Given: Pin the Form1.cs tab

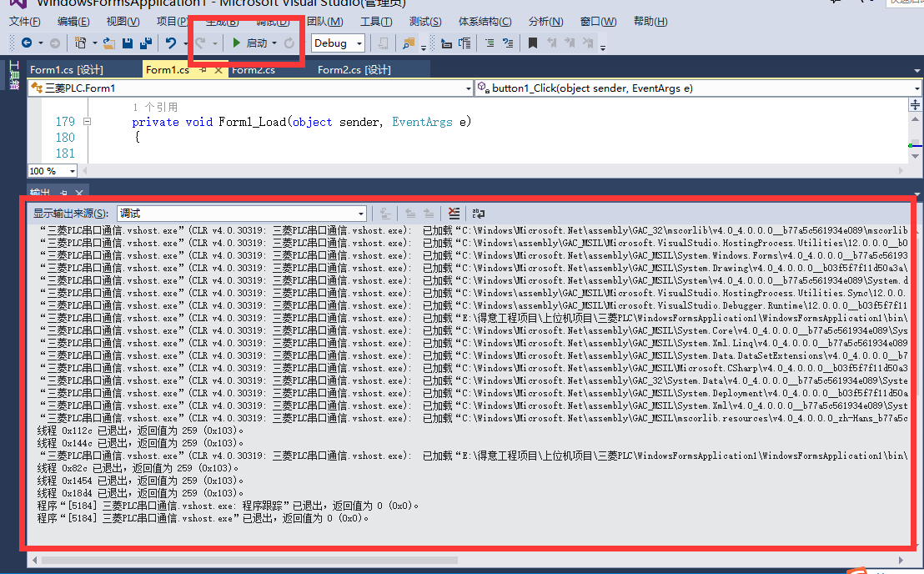Looking at the screenshot, I should (203, 70).
